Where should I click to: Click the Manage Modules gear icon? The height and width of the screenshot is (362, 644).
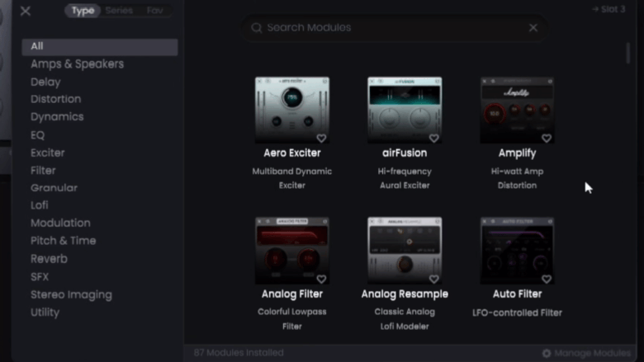click(x=547, y=353)
